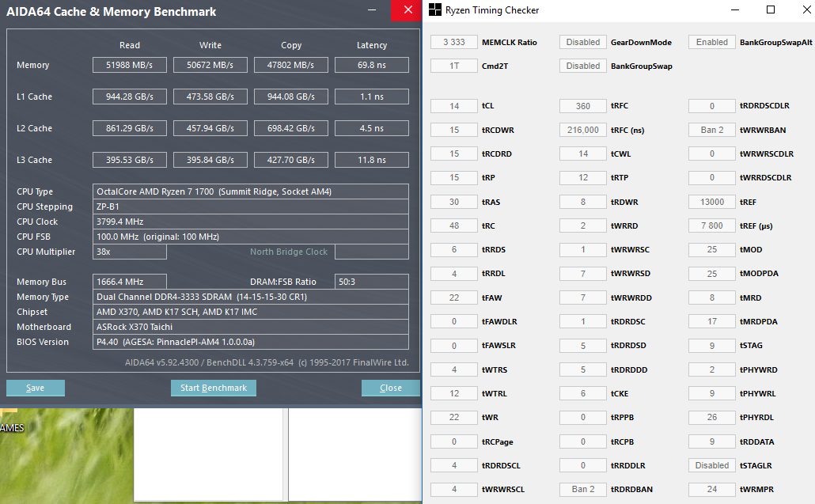Click the tRAS value 30
The height and width of the screenshot is (504, 815).
coord(453,202)
